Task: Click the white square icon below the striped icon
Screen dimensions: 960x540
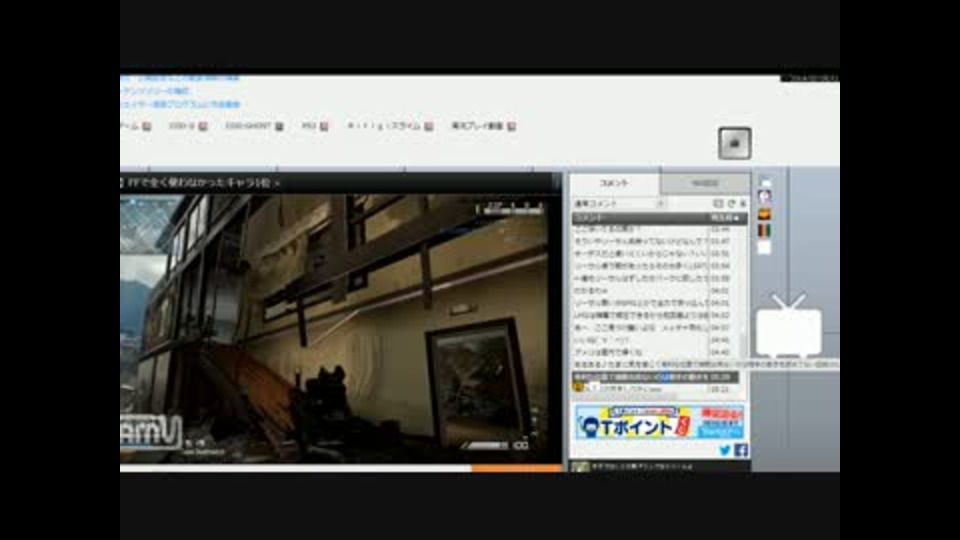Action: 764,247
